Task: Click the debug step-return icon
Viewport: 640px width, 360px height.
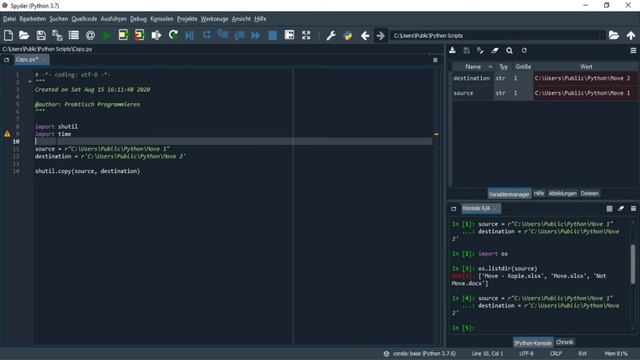Action: coord(240,36)
